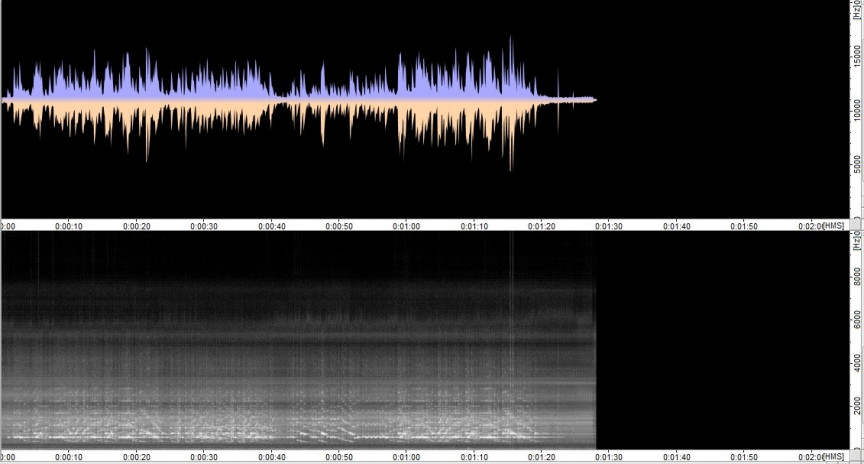Select the 2000 Hz label on spectrogram axis
This screenshot has height=464, width=864.
tap(857, 410)
